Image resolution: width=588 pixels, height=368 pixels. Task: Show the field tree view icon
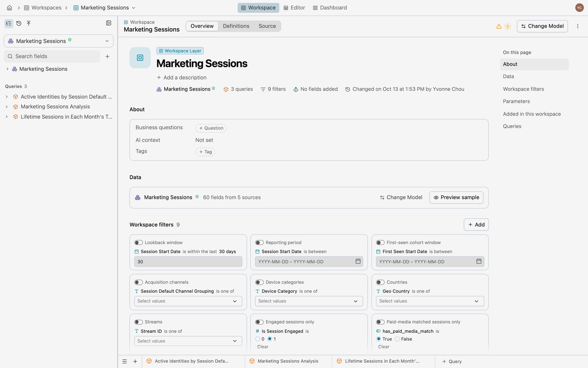tap(9, 23)
